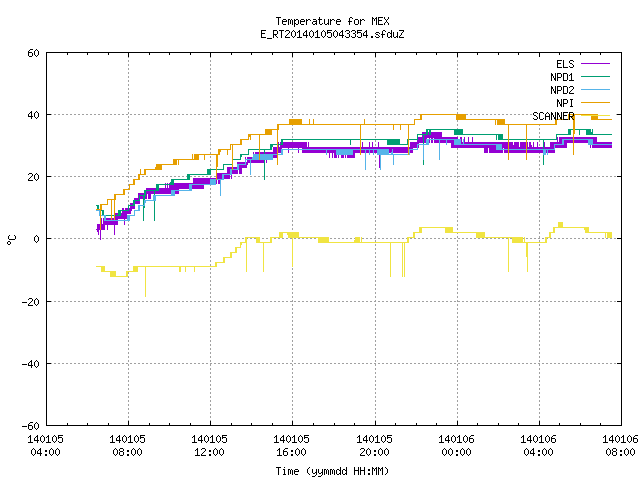Click the blue NPD2 legend line sample
The image size is (640, 480).
(x=595, y=89)
